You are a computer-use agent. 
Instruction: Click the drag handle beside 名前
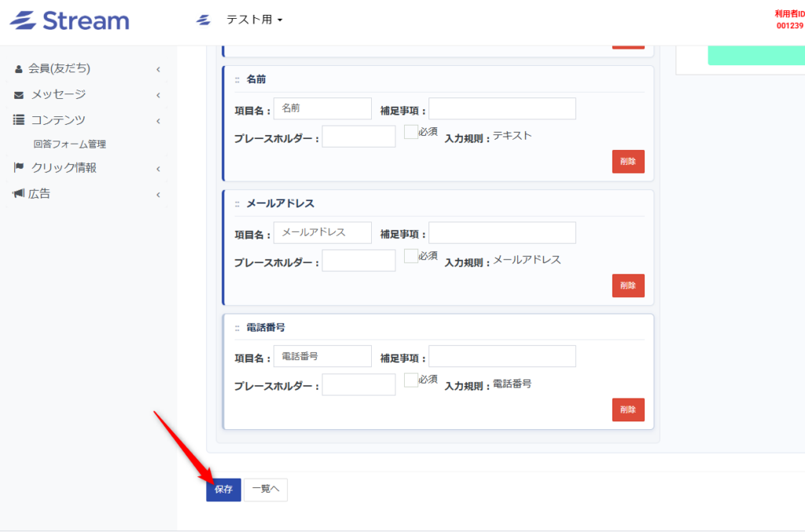click(237, 80)
